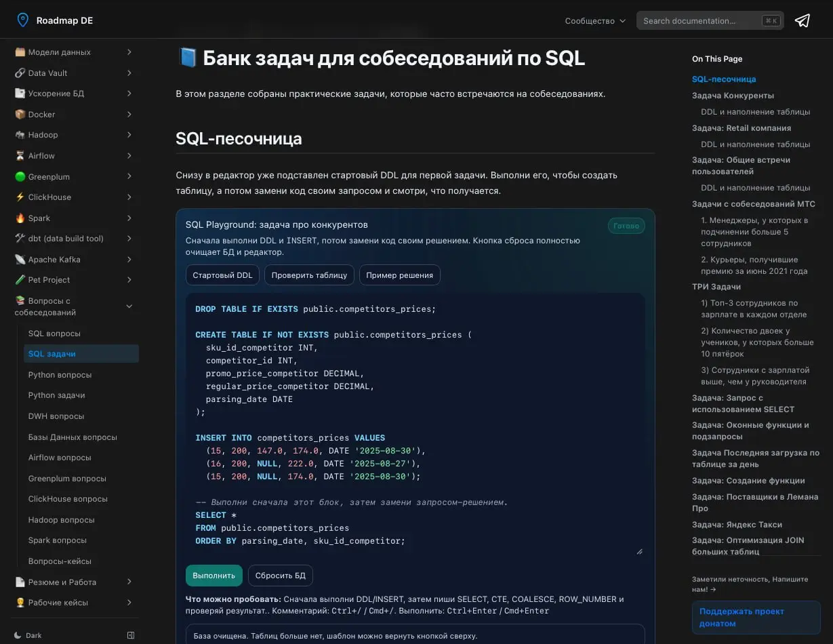This screenshot has height=644, width=833.
Task: Click the books icon beside Вопросы с собеседований
Action: (20, 301)
